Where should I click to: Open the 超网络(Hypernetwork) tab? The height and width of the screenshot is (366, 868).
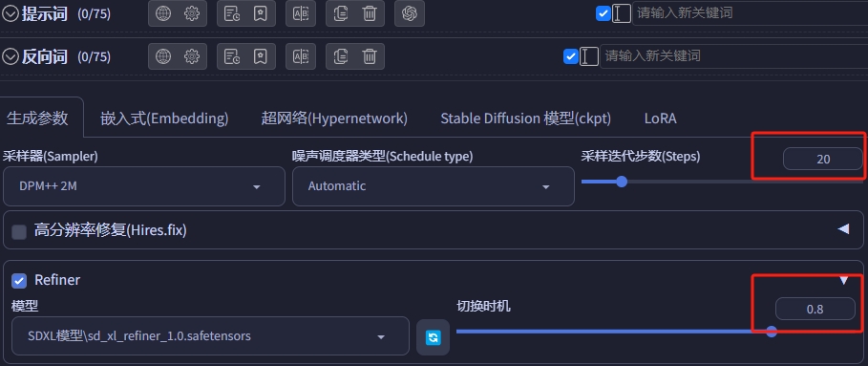[334, 118]
